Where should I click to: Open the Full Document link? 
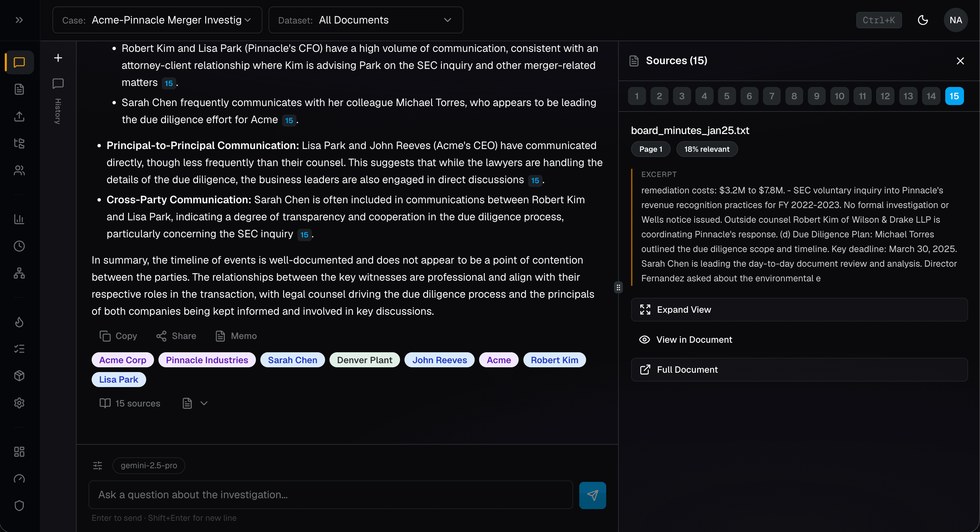coord(799,369)
